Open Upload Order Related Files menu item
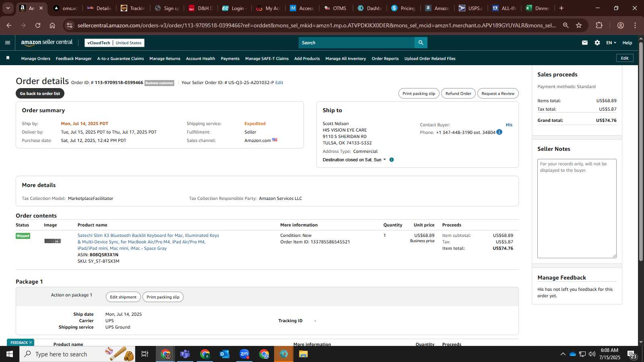This screenshot has height=362, width=644. [x=430, y=59]
